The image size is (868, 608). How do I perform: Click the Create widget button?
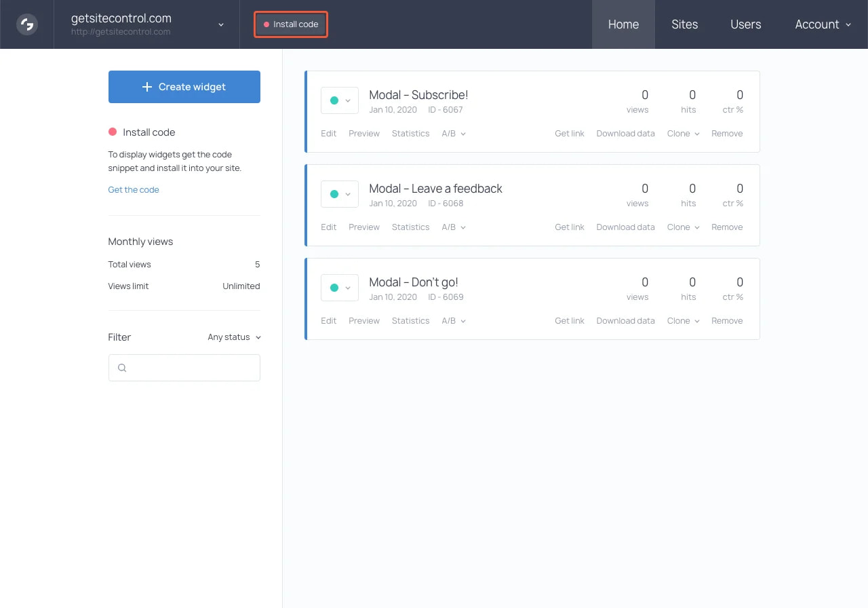click(184, 87)
